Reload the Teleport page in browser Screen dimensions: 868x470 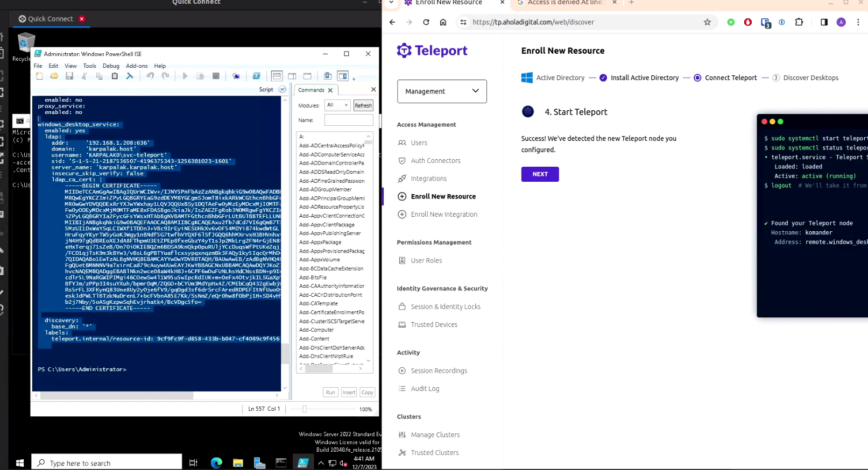click(x=426, y=22)
